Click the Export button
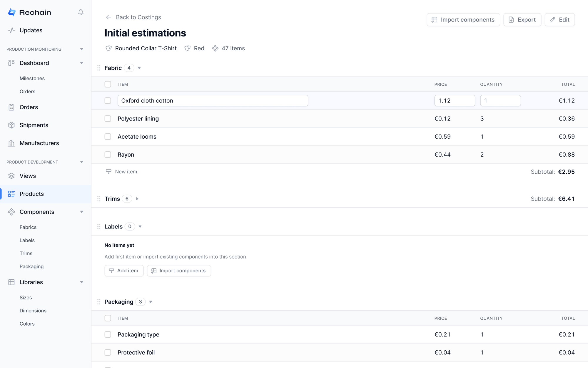 522,20
